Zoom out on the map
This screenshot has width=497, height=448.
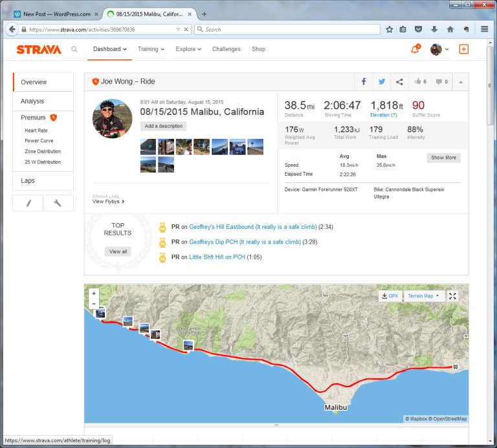pos(94,304)
